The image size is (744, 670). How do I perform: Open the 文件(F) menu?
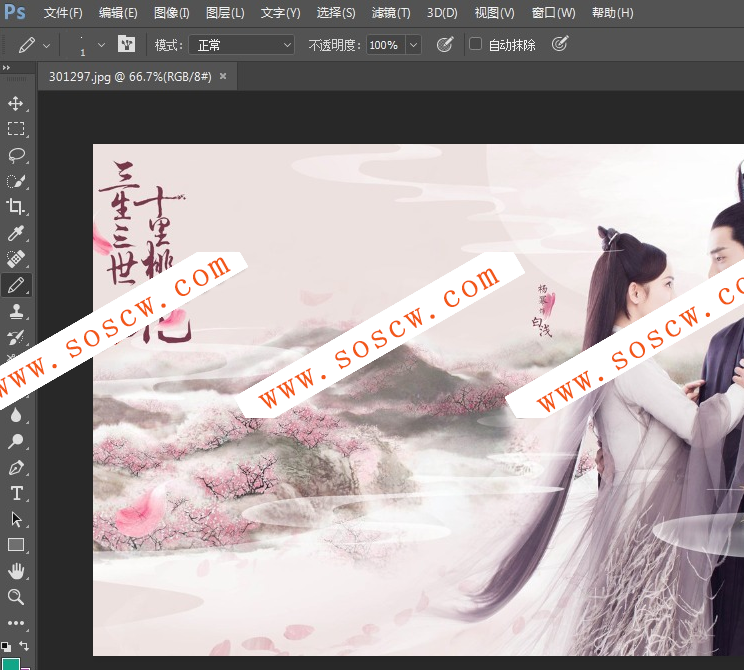[63, 13]
